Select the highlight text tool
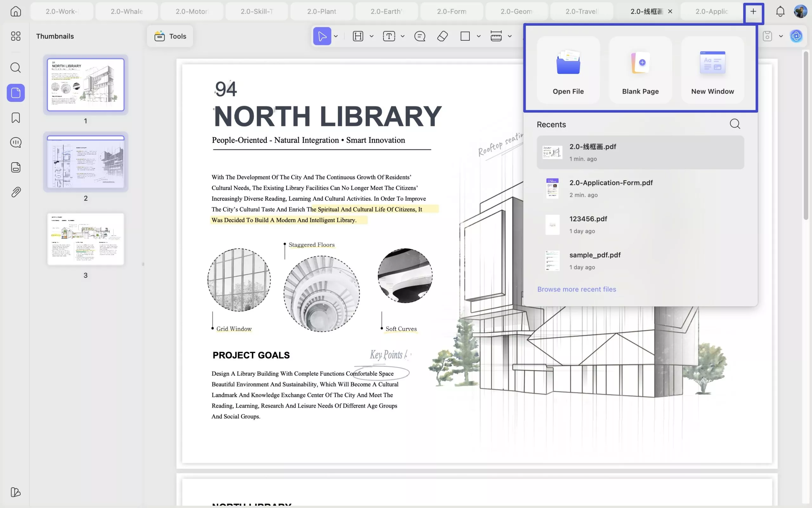This screenshot has width=812, height=508. (358, 36)
